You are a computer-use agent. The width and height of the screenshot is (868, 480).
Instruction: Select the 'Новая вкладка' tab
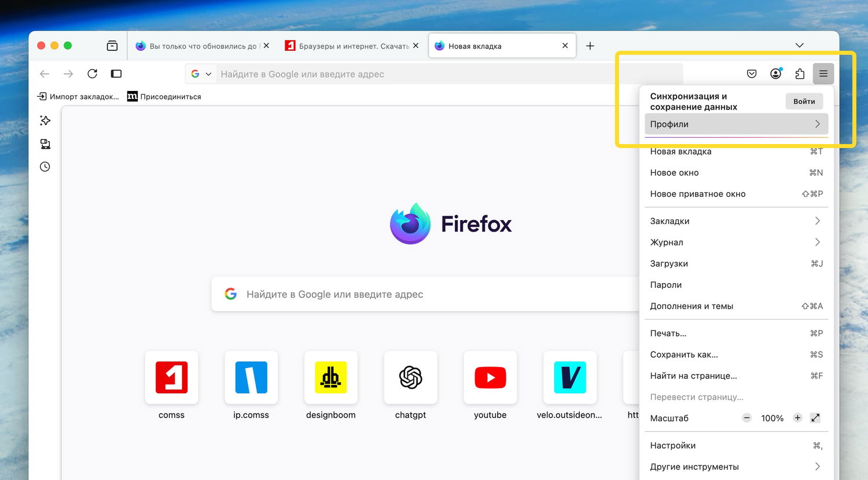502,46
